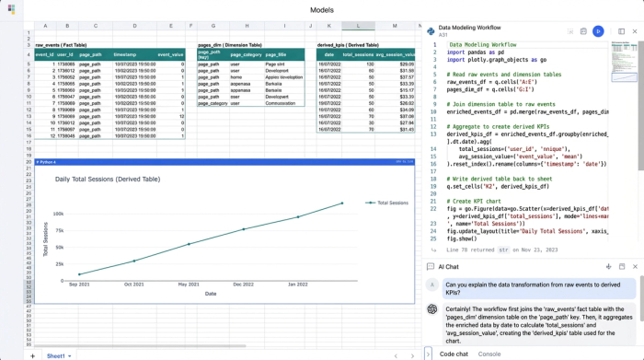
Task: Switch to the Console tab
Action: tap(489, 354)
